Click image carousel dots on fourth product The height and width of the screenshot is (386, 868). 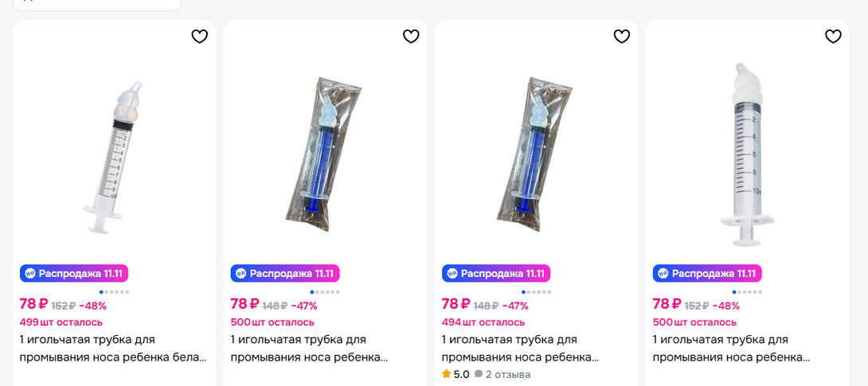click(x=747, y=292)
